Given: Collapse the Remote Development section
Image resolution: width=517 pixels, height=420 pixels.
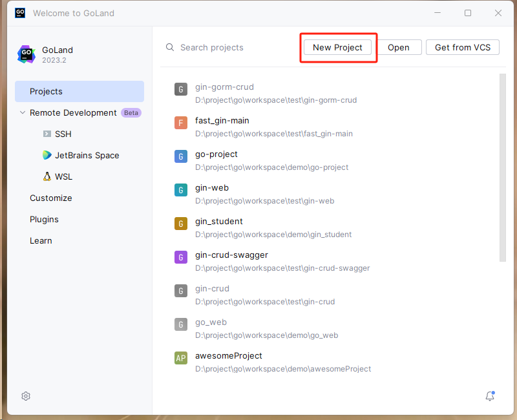Looking at the screenshot, I should pyautogui.click(x=23, y=112).
